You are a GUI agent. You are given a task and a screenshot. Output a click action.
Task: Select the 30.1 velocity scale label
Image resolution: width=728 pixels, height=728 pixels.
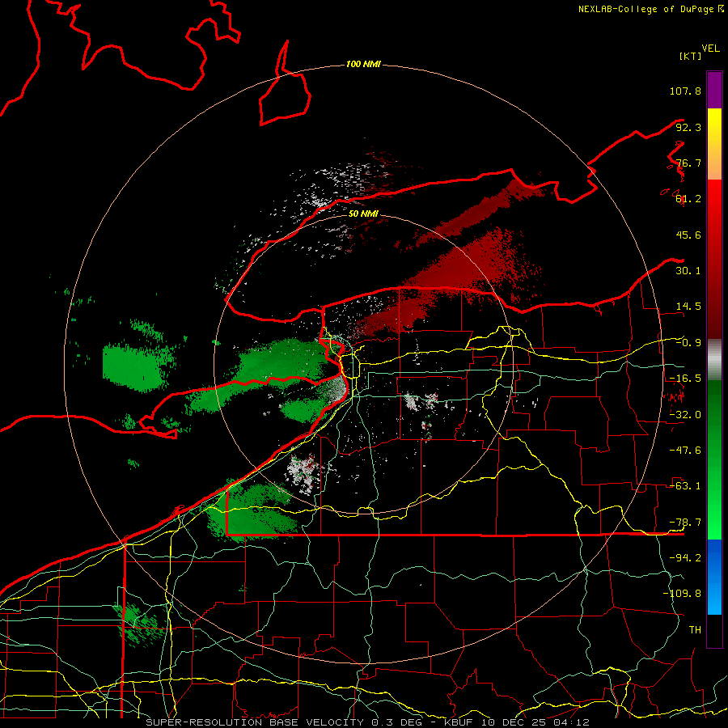click(688, 271)
